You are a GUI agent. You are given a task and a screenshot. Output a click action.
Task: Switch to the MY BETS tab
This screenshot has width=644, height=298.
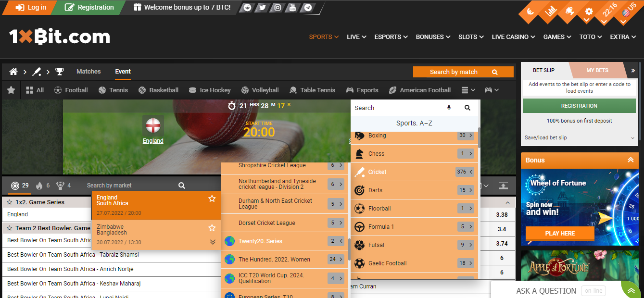point(597,70)
